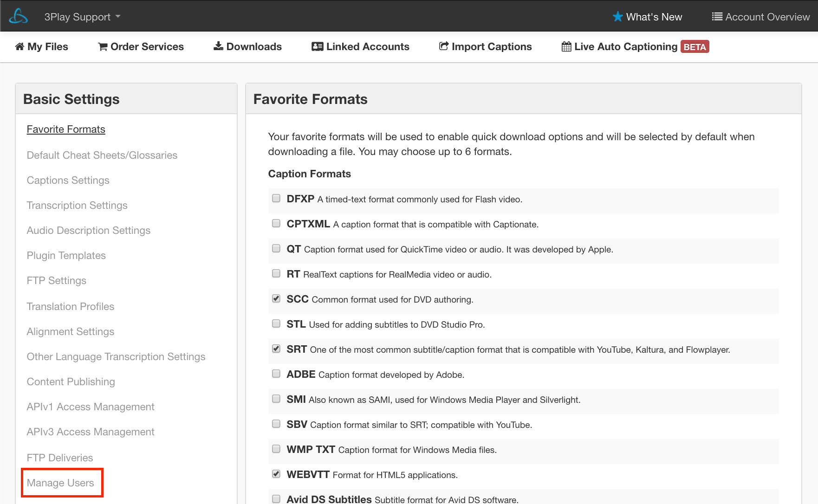Screen dimensions: 818x504
Task: Click the Downloads arrow icon
Action: pyautogui.click(x=218, y=46)
